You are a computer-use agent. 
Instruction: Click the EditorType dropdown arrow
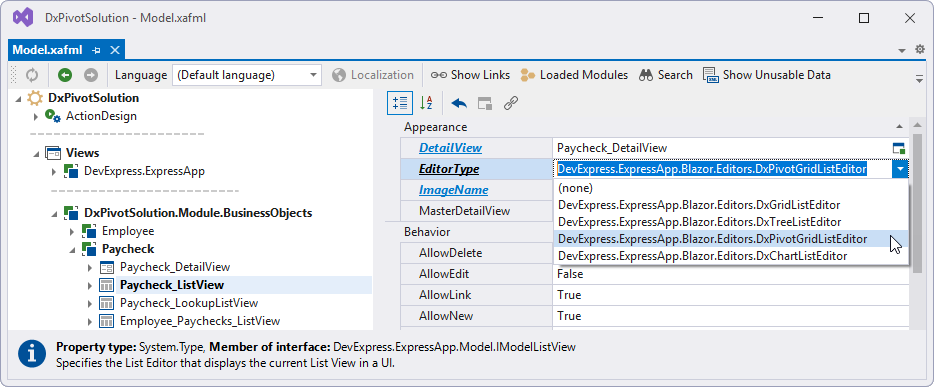coord(900,169)
